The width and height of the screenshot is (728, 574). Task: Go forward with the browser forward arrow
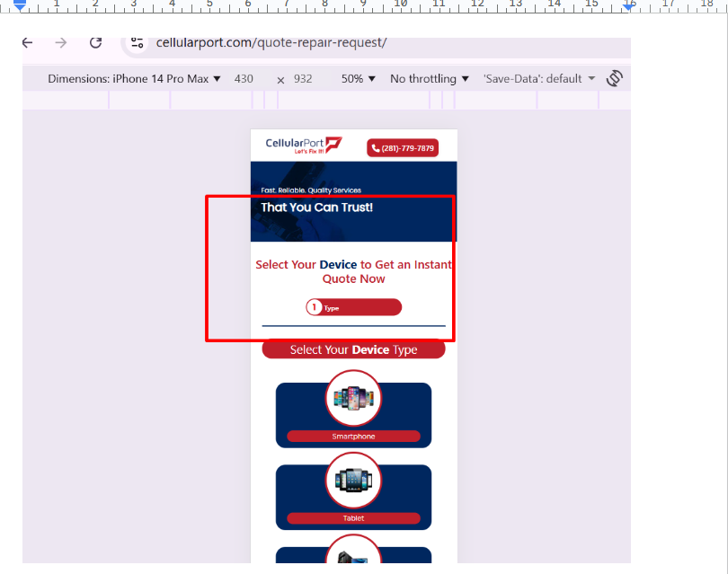(61, 43)
